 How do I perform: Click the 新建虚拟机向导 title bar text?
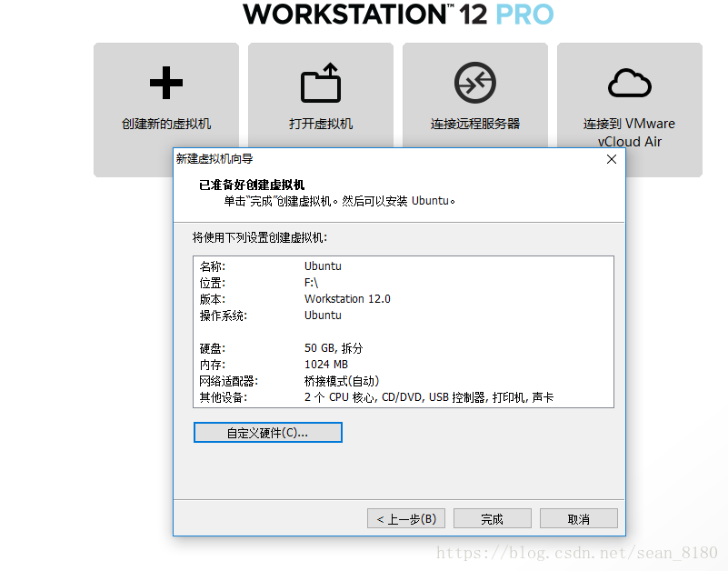pyautogui.click(x=214, y=159)
